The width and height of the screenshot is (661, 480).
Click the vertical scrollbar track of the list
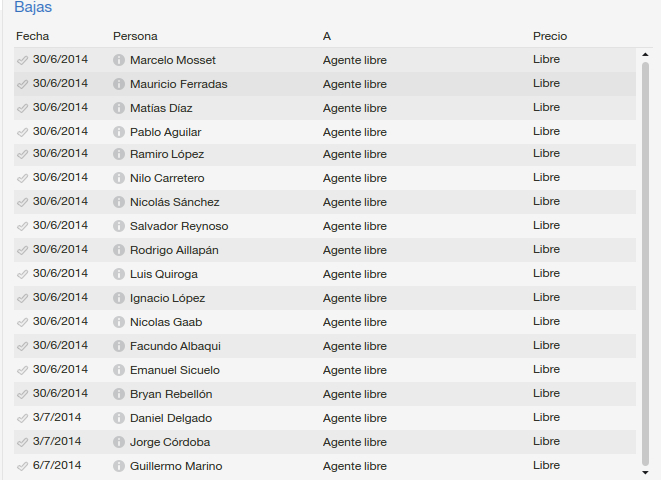[x=645, y=263]
